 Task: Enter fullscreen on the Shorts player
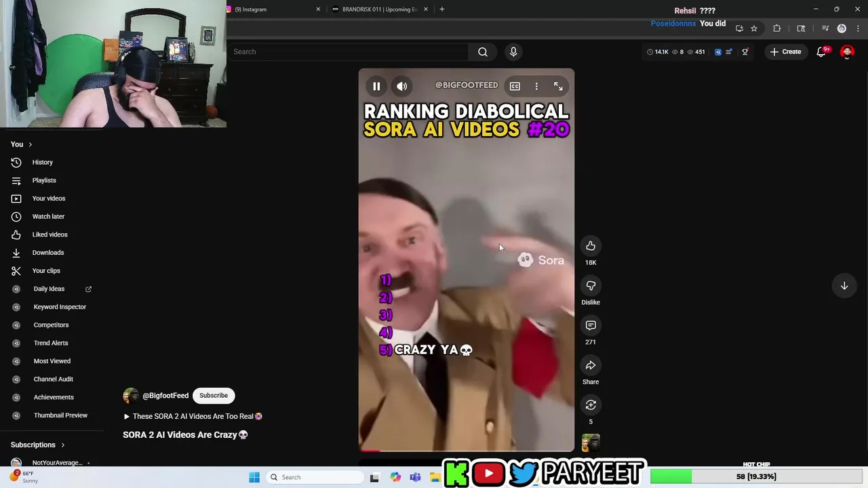tap(558, 86)
